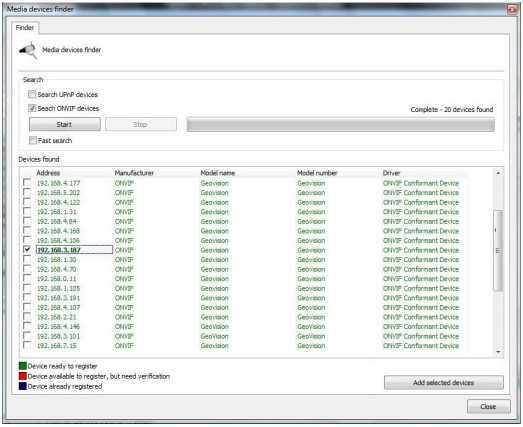Screen dimensions: 523x427
Task: Check the box for 192.168.4.177
Action: click(27, 183)
